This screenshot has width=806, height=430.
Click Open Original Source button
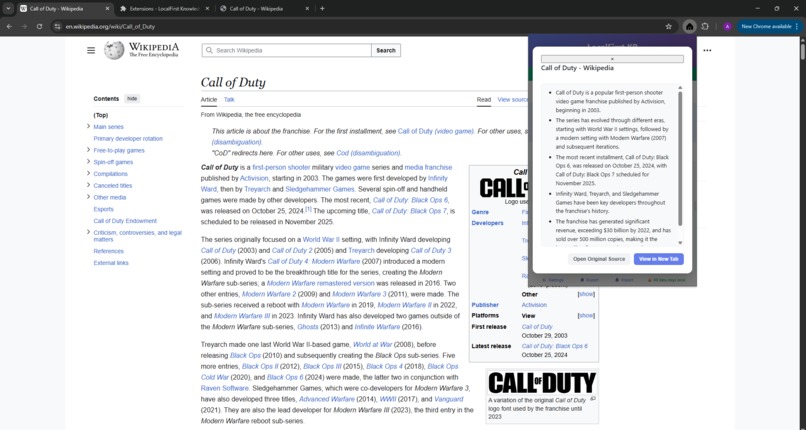click(x=599, y=259)
